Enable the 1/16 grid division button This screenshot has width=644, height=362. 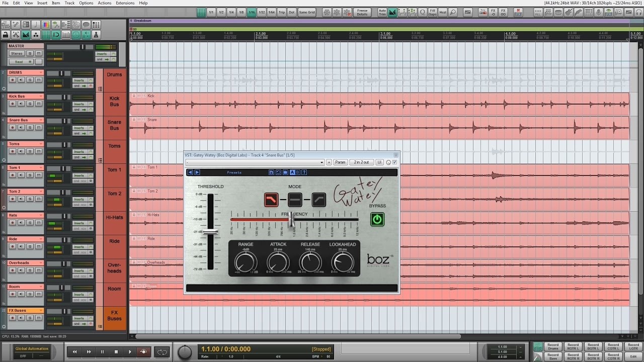pos(251,12)
